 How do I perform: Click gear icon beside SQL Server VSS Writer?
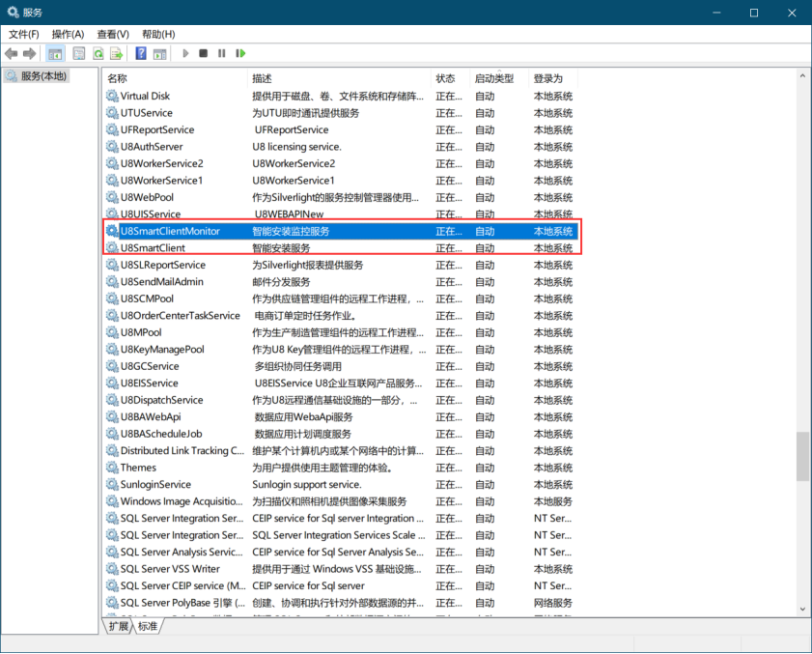coord(112,568)
